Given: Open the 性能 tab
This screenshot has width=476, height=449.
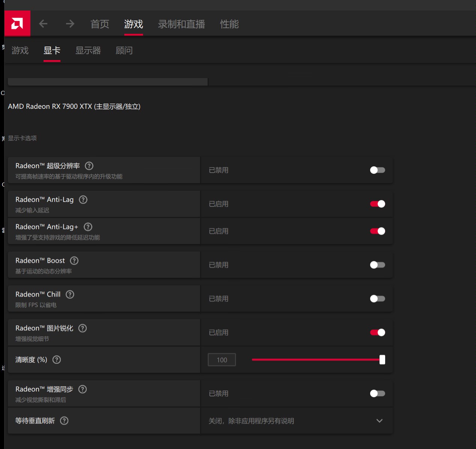Looking at the screenshot, I should (229, 24).
